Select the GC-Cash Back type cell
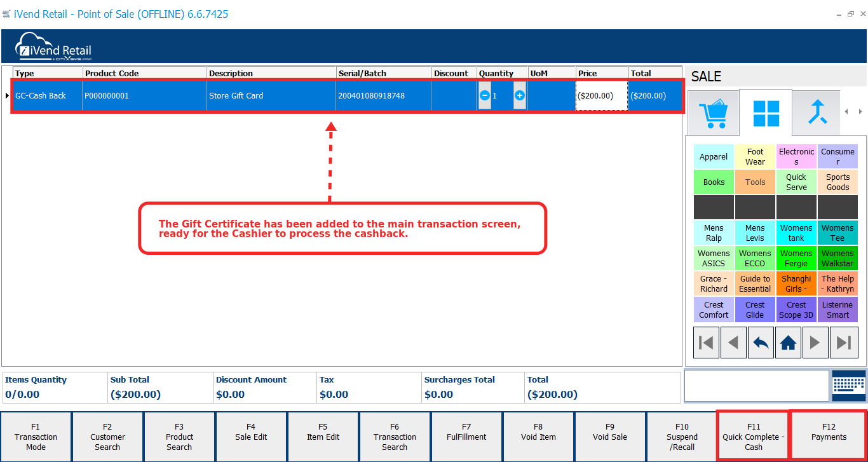Viewport: 868px width, 462px height. [47, 95]
